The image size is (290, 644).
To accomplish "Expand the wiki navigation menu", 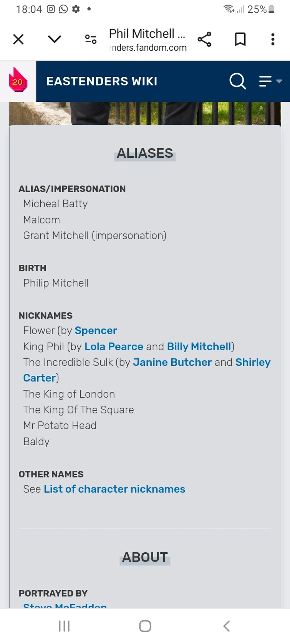I will (270, 81).
